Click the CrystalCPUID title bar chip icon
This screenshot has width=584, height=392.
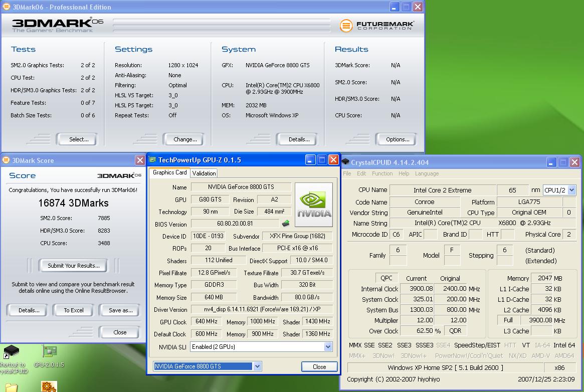pos(345,162)
